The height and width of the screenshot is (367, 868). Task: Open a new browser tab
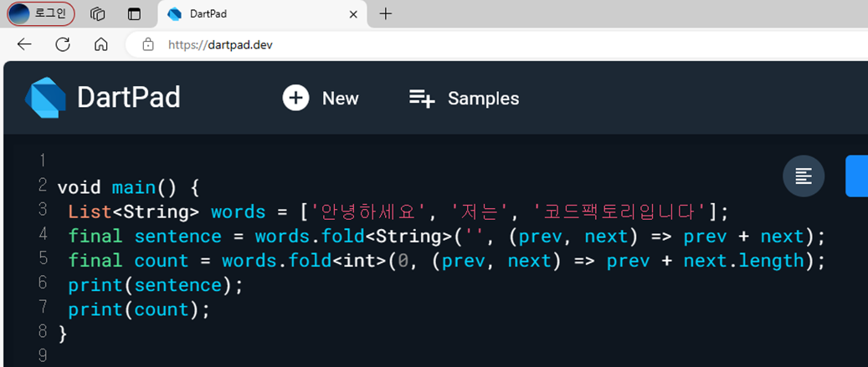click(x=386, y=14)
